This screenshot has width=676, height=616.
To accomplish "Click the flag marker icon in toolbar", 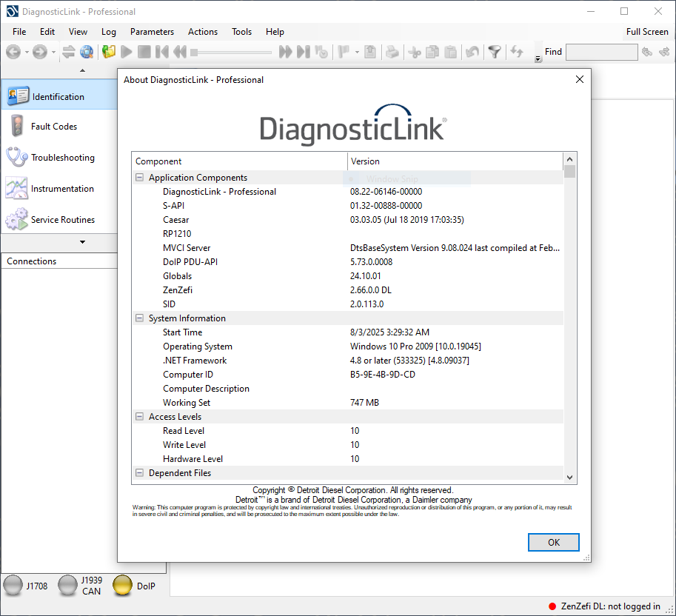I will [344, 52].
